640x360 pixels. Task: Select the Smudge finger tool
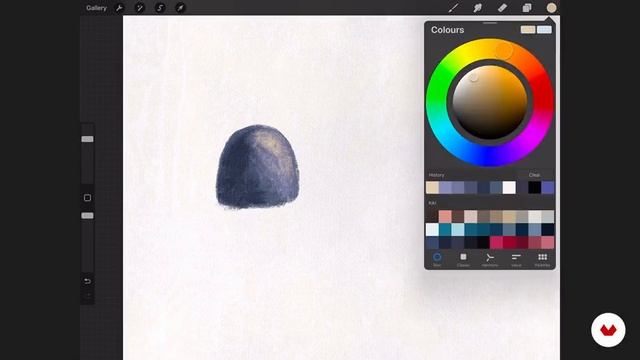pyautogui.click(x=478, y=8)
